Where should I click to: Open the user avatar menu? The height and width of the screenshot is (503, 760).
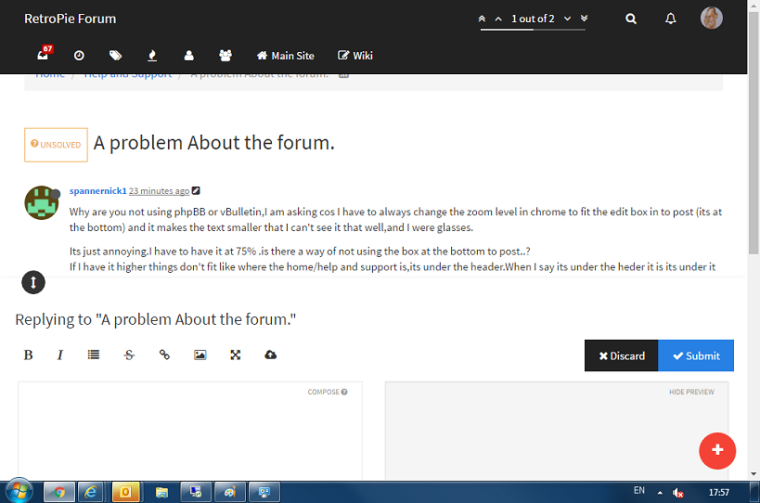[x=711, y=18]
